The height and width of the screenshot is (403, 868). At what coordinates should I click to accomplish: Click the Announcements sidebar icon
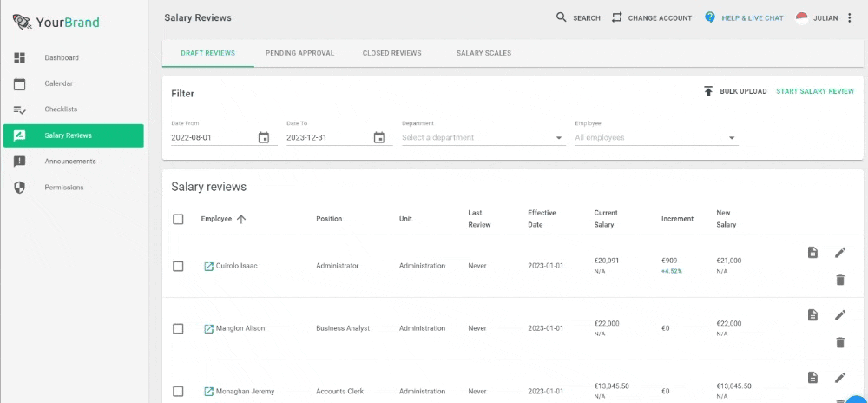[19, 162]
